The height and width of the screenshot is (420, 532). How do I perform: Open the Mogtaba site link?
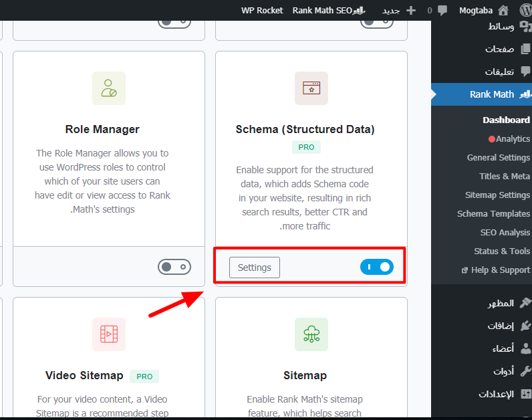pos(476,11)
